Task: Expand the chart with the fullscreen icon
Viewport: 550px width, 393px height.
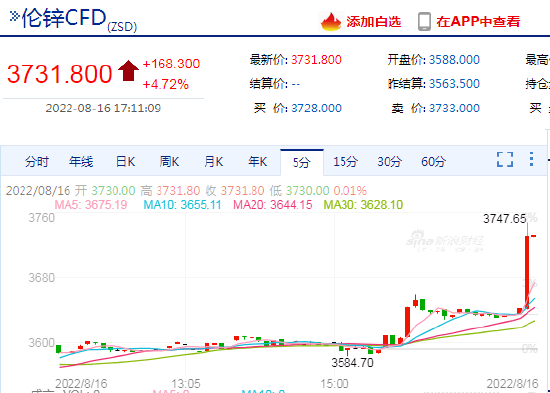Action: [x=505, y=159]
